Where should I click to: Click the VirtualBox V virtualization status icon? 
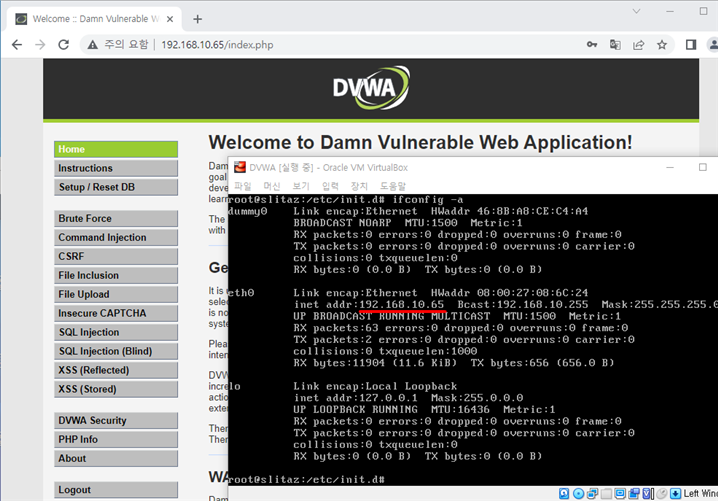tap(647, 493)
